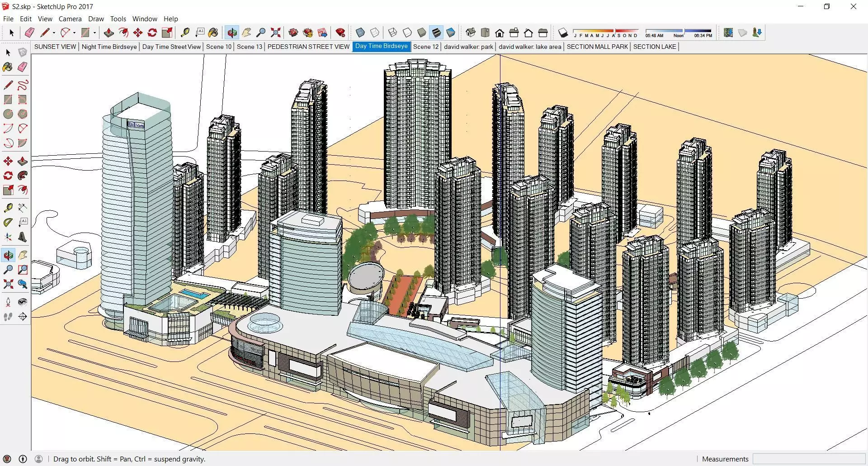The height and width of the screenshot is (466, 868).
Task: Switch to Top standard view
Action: pyautogui.click(x=485, y=33)
